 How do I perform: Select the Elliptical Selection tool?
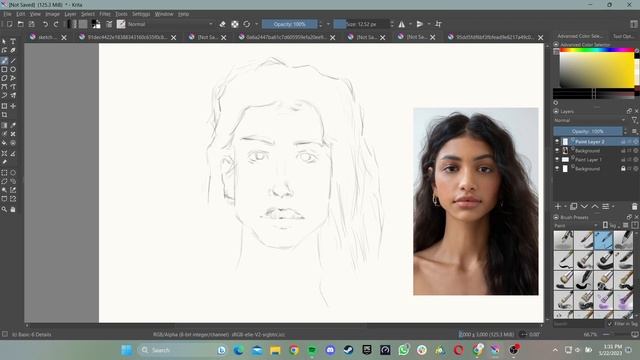tap(13, 173)
